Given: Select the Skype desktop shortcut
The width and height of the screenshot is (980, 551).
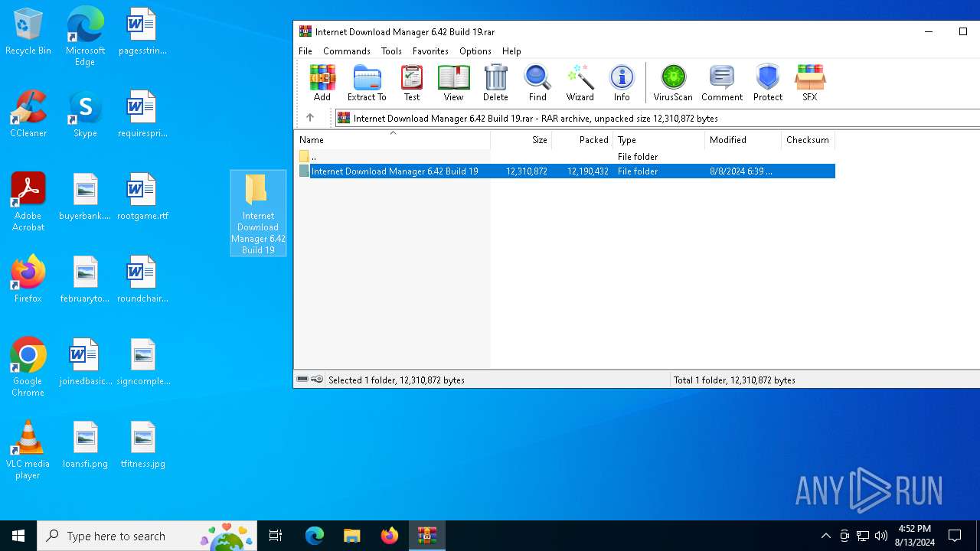Looking at the screenshot, I should [85, 115].
